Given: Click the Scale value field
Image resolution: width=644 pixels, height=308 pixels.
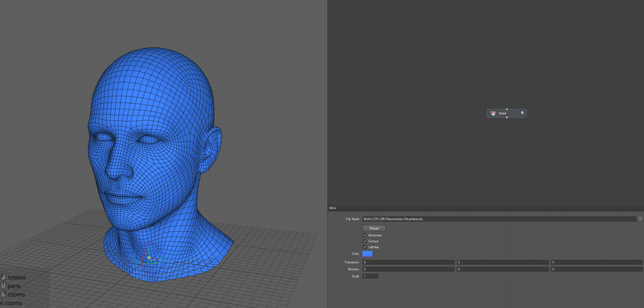Looking at the screenshot, I should coord(370,276).
